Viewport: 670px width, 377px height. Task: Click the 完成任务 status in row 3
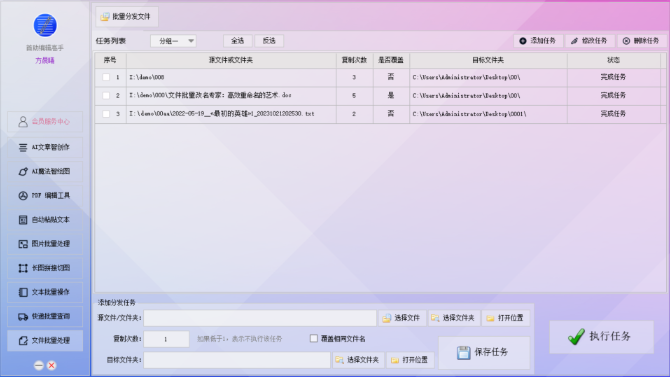pyautogui.click(x=613, y=114)
